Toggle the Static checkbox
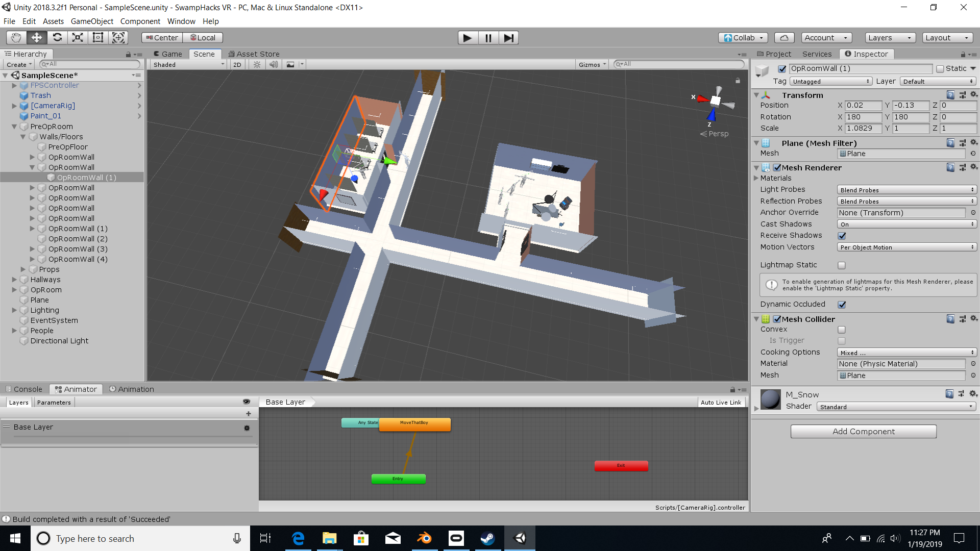 pyautogui.click(x=940, y=69)
